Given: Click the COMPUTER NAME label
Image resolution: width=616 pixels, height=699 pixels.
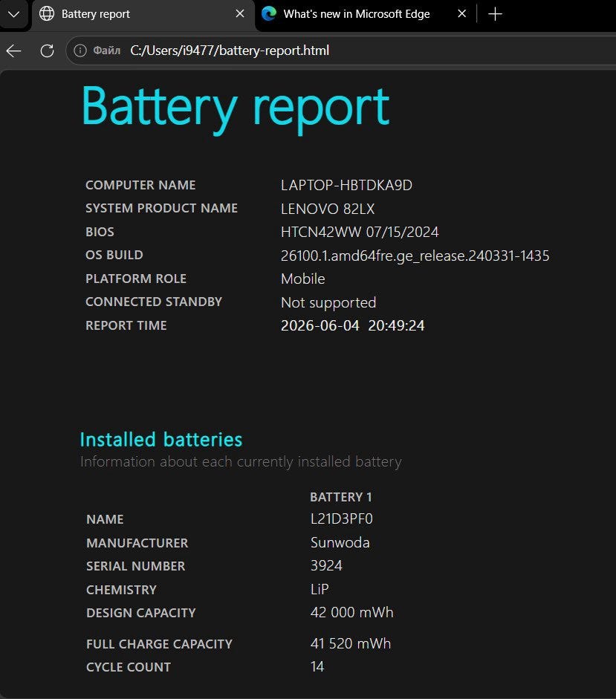Looking at the screenshot, I should click(140, 185).
